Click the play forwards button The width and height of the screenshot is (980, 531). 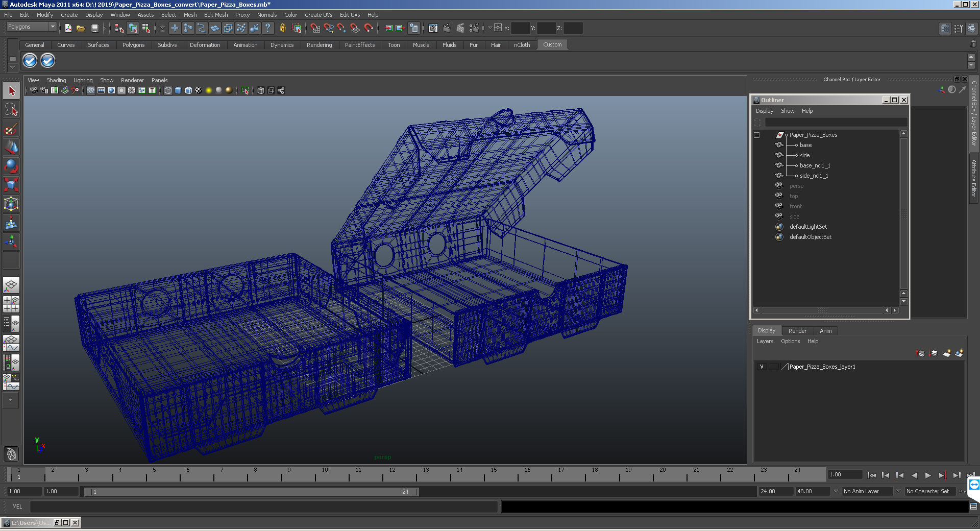click(x=928, y=475)
